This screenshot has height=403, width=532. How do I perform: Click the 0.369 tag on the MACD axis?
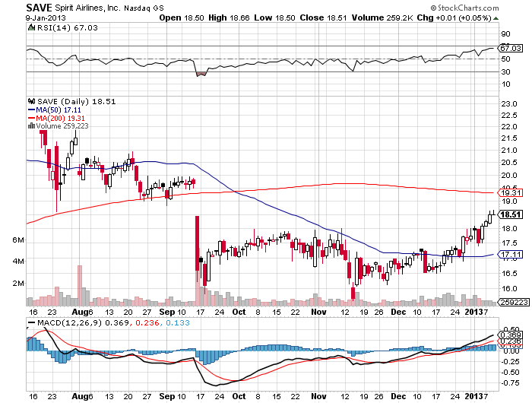(511, 335)
